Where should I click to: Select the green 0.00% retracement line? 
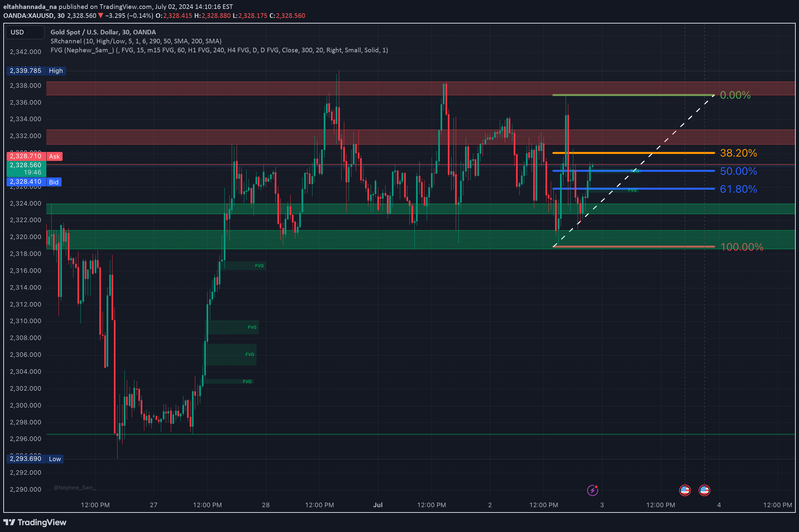[634, 95]
